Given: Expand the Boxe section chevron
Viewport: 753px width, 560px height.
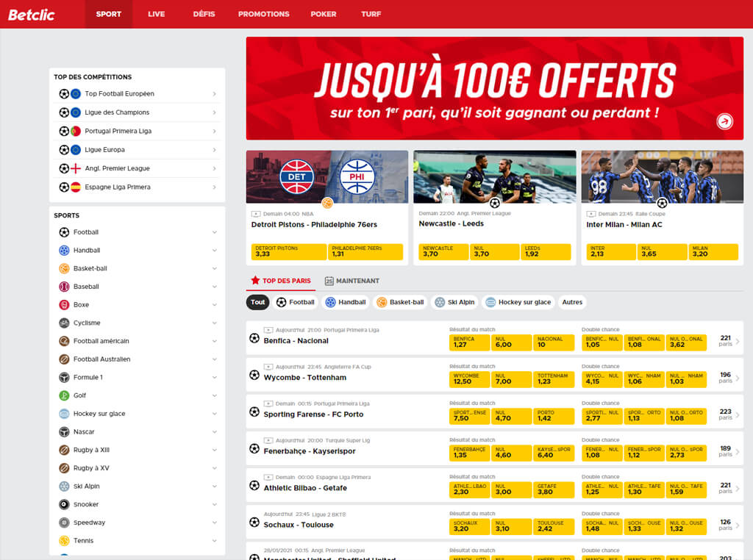Looking at the screenshot, I should click(214, 305).
